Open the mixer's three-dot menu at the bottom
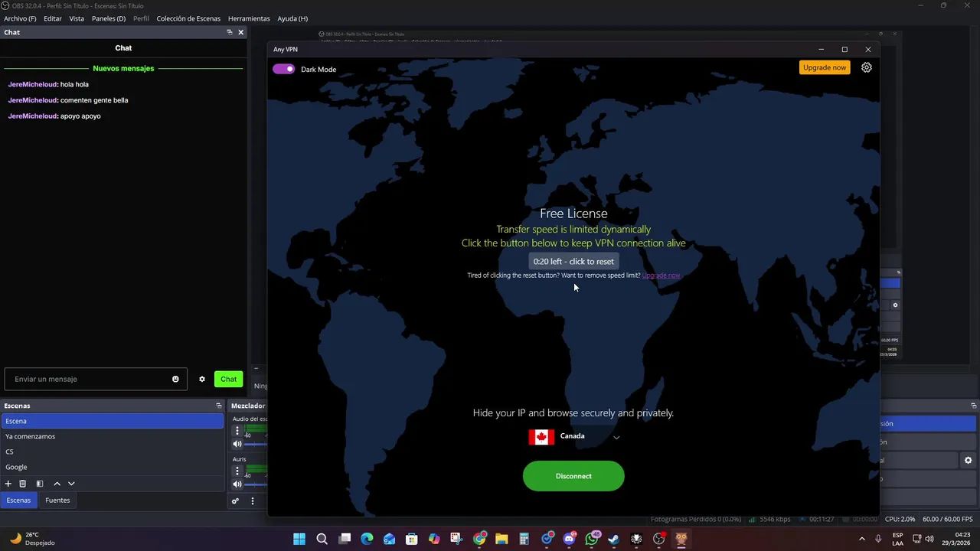This screenshot has width=980, height=551. (253, 501)
